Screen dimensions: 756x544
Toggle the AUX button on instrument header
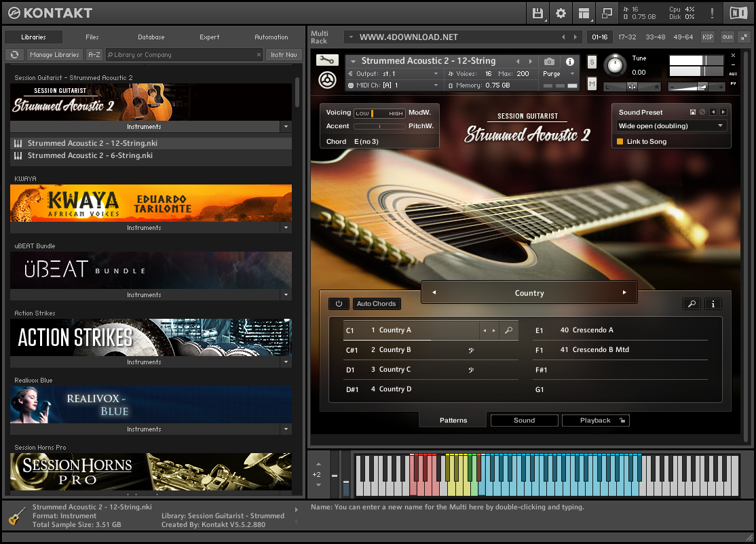tap(734, 74)
